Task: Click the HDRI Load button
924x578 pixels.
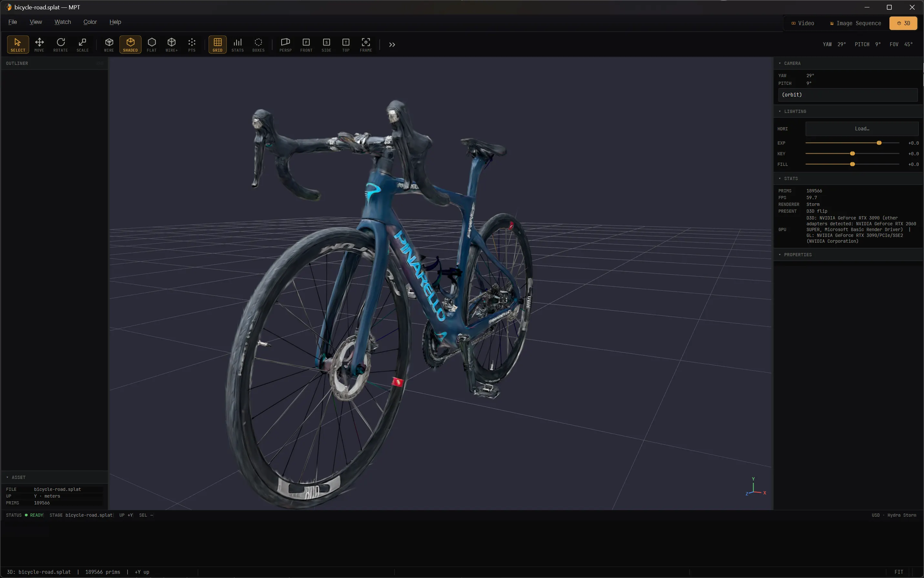Action: point(862,129)
